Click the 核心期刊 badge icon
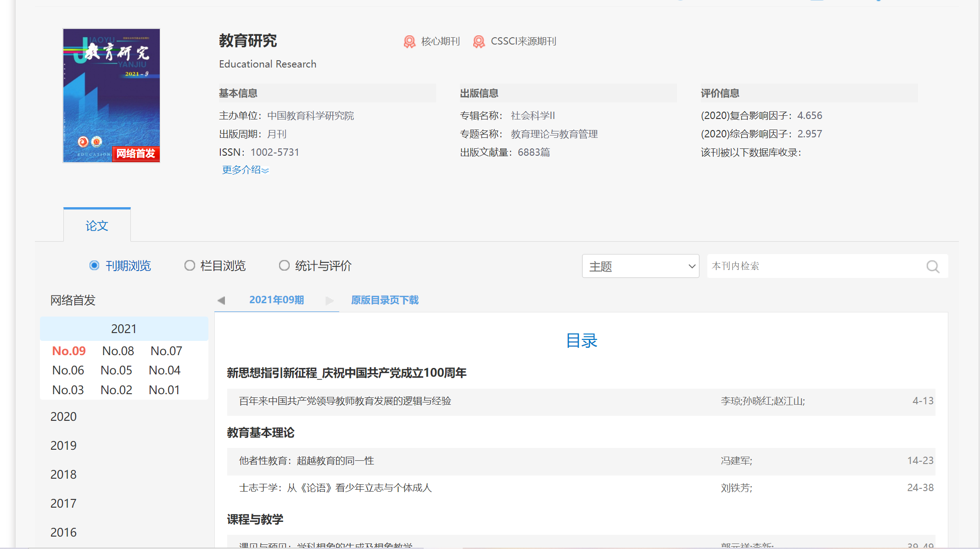Image resolution: width=980 pixels, height=549 pixels. click(x=409, y=42)
